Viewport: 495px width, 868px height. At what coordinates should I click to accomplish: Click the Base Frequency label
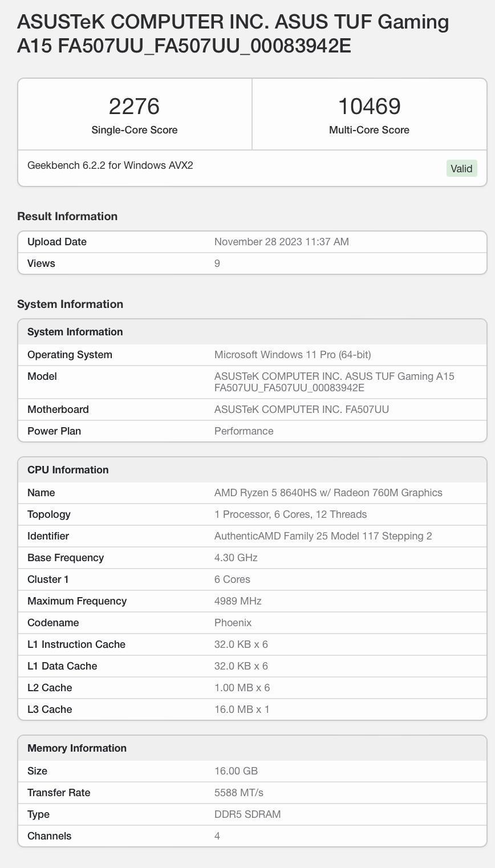click(x=66, y=558)
